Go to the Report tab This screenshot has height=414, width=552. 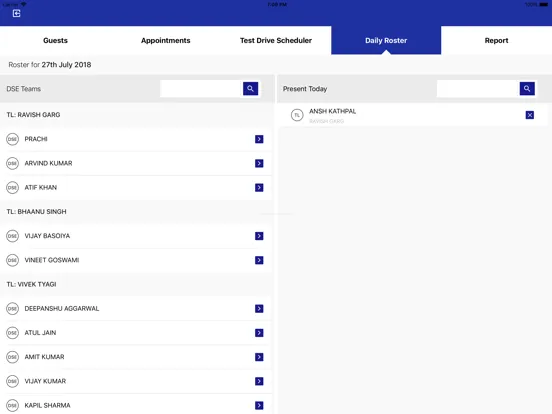496,40
